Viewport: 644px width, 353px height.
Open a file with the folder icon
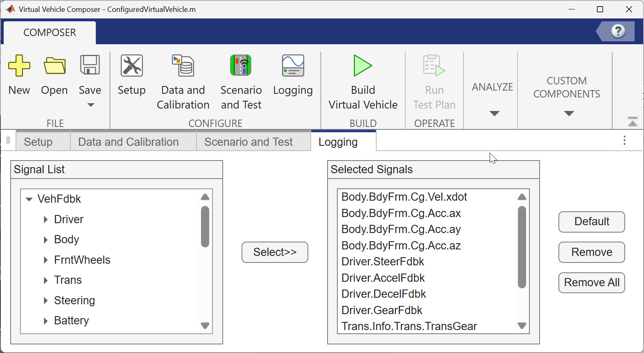tap(54, 66)
